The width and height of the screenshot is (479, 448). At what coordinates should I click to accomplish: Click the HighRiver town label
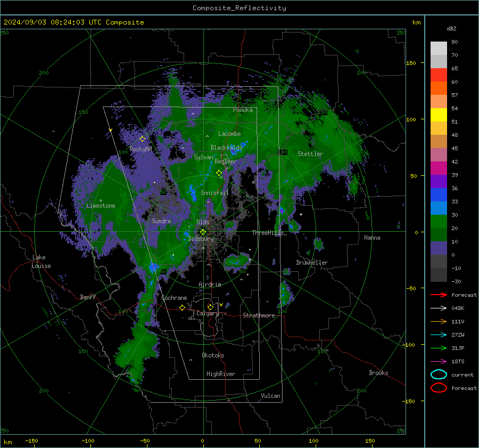coord(221,374)
